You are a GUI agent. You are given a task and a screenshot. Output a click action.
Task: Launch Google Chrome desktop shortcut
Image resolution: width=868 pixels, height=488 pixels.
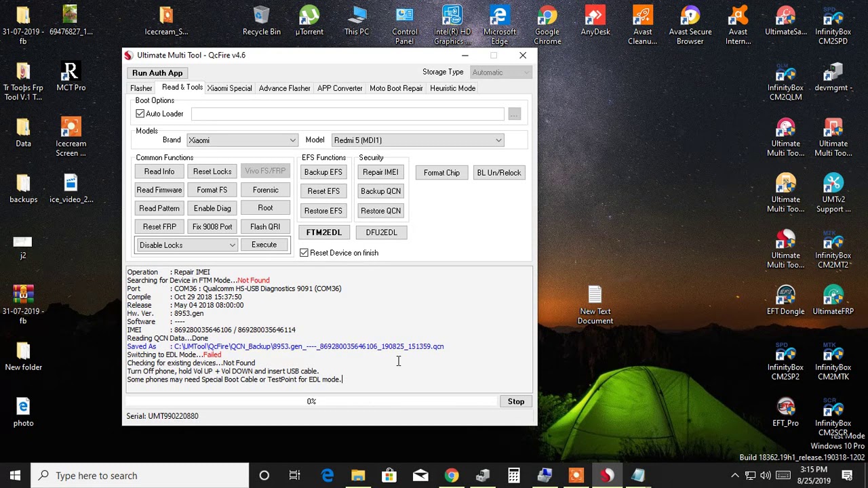coord(547,25)
